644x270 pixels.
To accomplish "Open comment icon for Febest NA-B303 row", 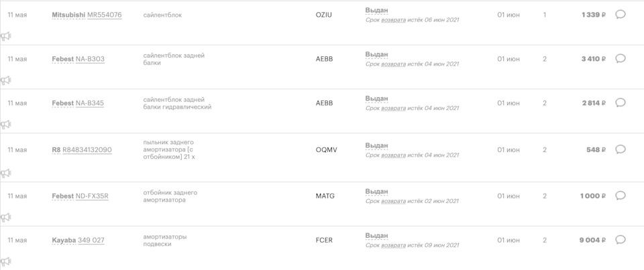I will pos(621,58).
